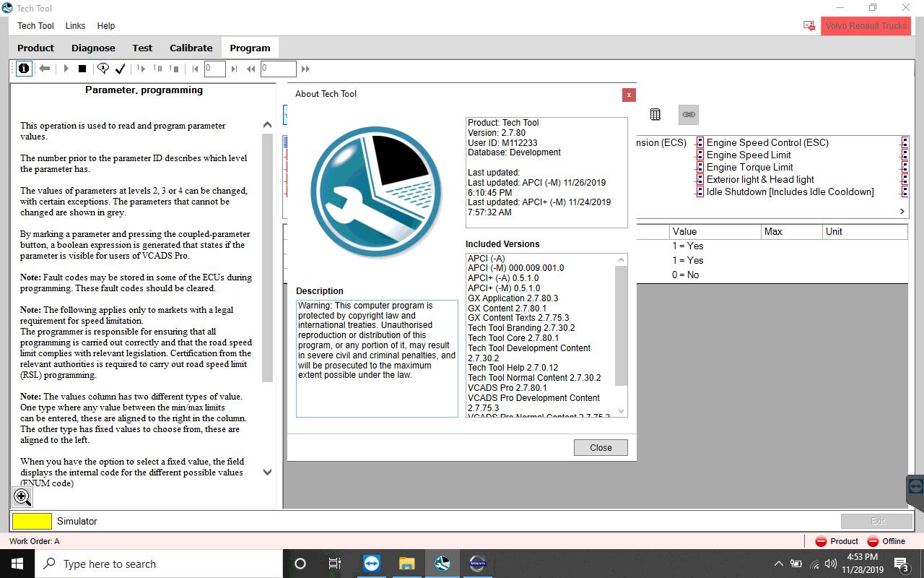The height and width of the screenshot is (578, 924).
Task: Click the Volvo Renault Trucks brand button
Action: pyautogui.click(x=866, y=25)
